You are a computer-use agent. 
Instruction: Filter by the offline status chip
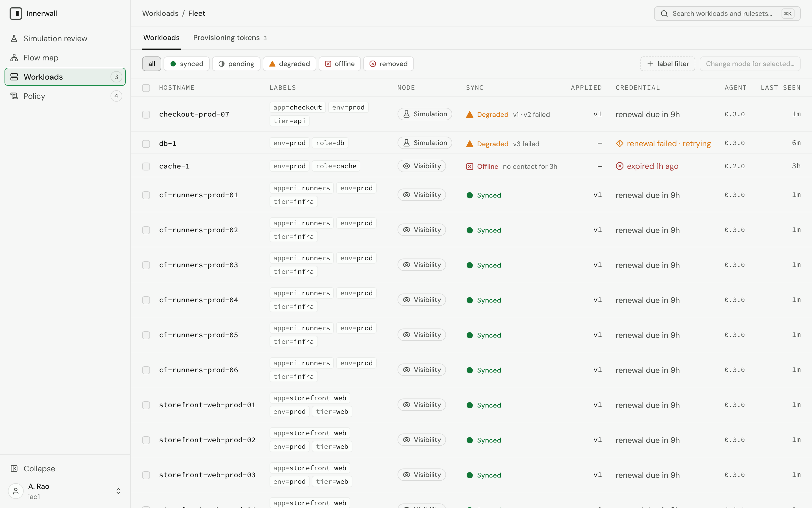(x=339, y=64)
